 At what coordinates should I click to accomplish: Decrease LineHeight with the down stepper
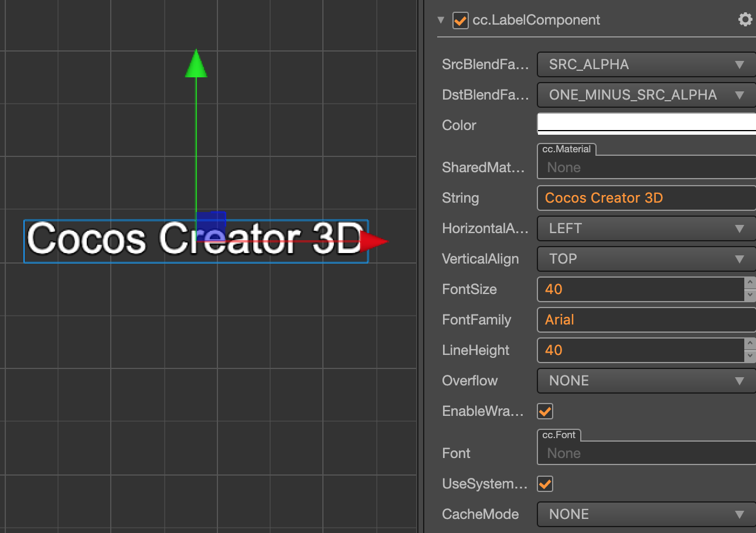[x=750, y=357]
